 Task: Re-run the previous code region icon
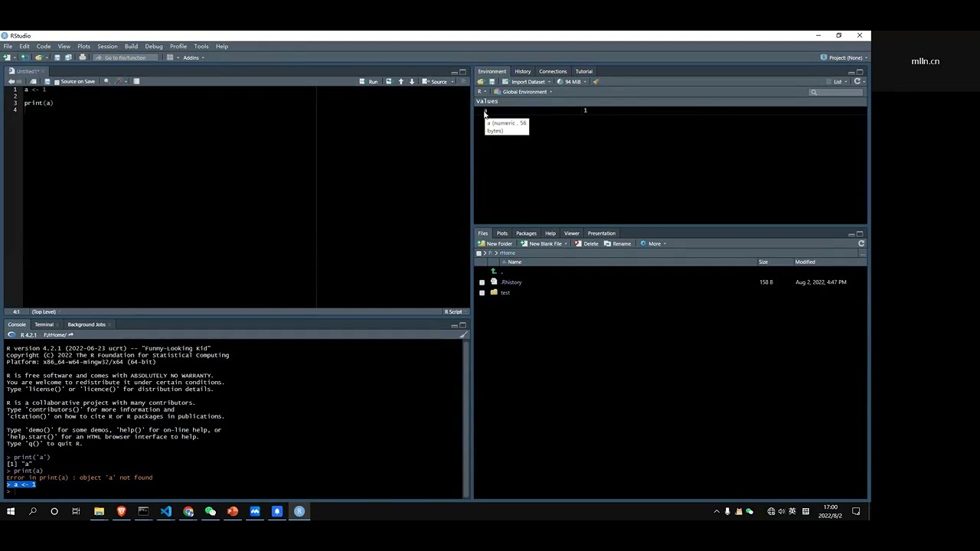coord(388,81)
